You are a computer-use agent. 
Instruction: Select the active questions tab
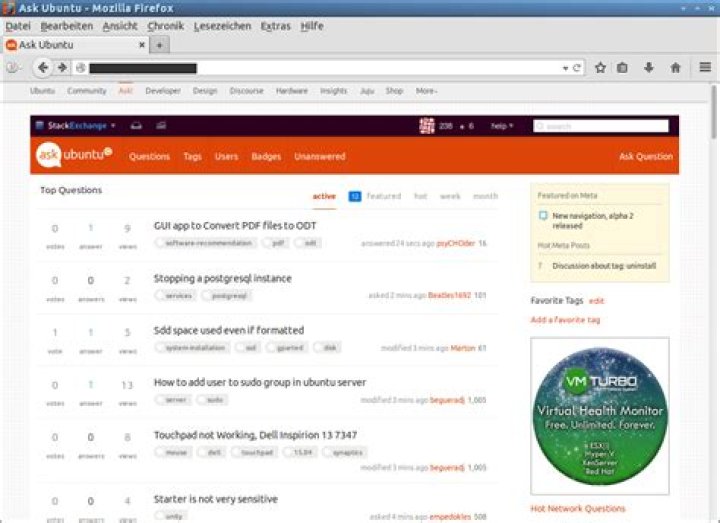324,197
